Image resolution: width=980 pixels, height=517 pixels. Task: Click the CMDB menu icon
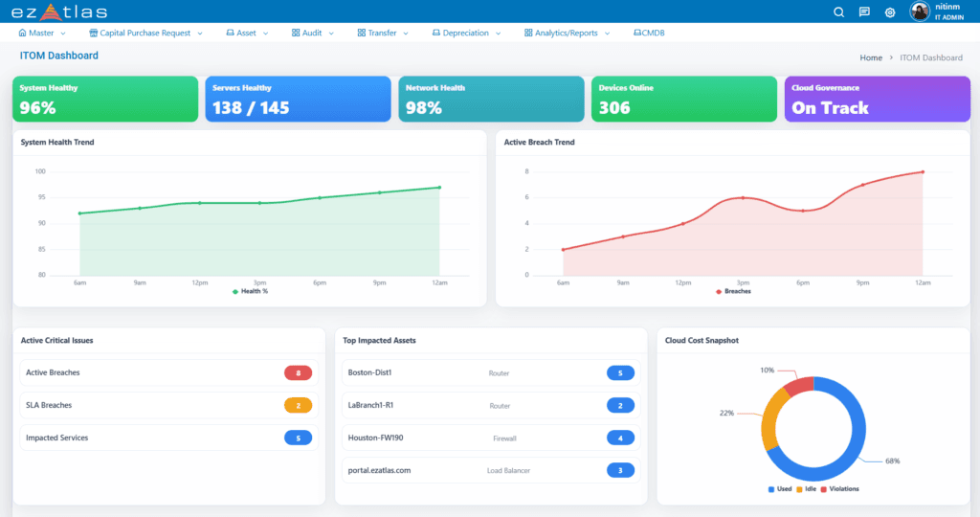click(637, 33)
